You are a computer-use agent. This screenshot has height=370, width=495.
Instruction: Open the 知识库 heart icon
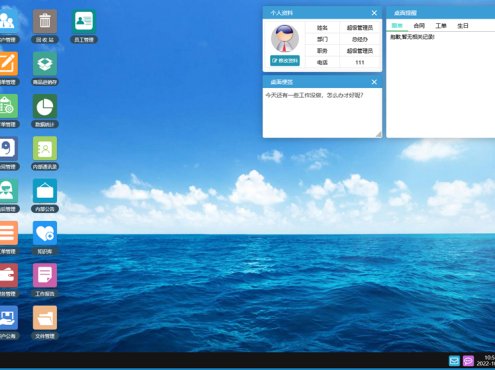coord(45,233)
